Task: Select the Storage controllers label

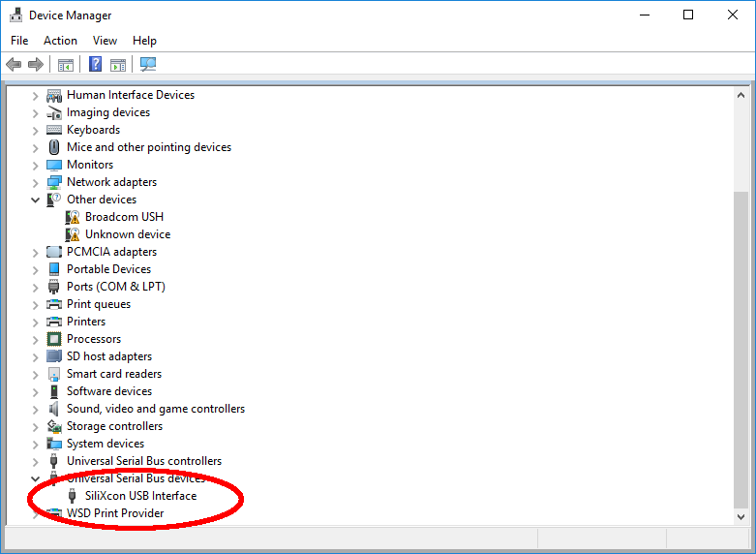Action: click(x=115, y=426)
